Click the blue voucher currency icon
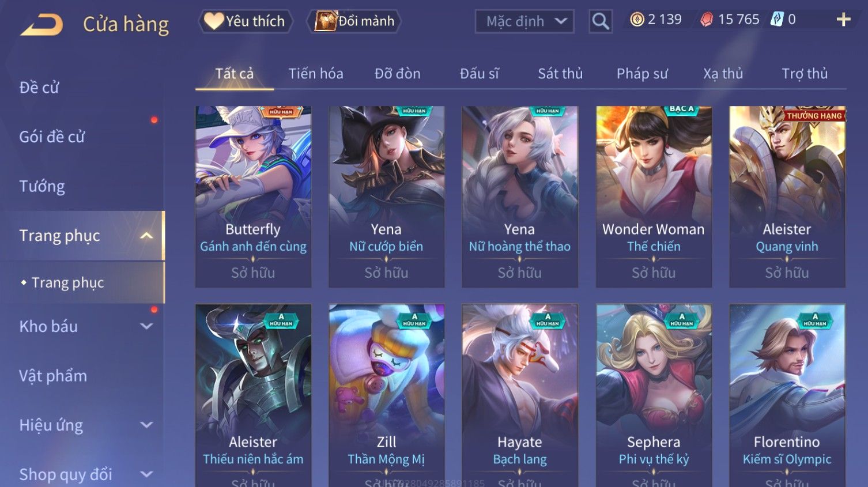The width and height of the screenshot is (868, 487). [778, 20]
